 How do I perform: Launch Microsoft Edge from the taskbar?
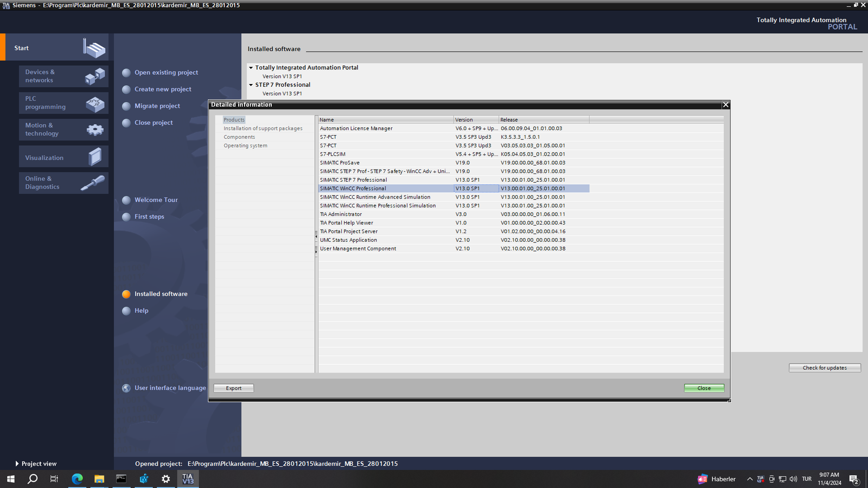click(77, 479)
